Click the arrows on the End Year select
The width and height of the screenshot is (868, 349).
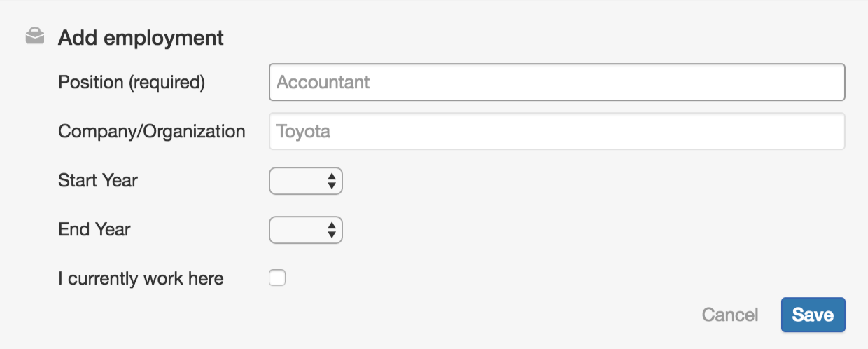tap(332, 230)
